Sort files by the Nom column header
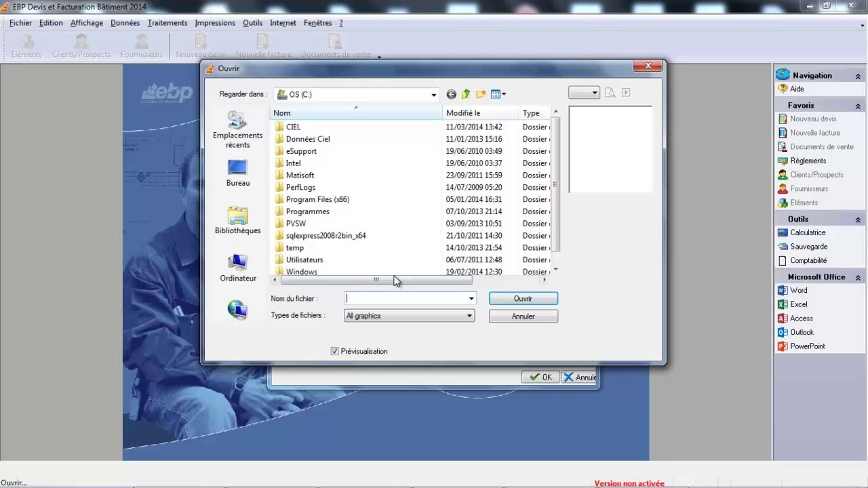The height and width of the screenshot is (488, 868). pos(356,113)
